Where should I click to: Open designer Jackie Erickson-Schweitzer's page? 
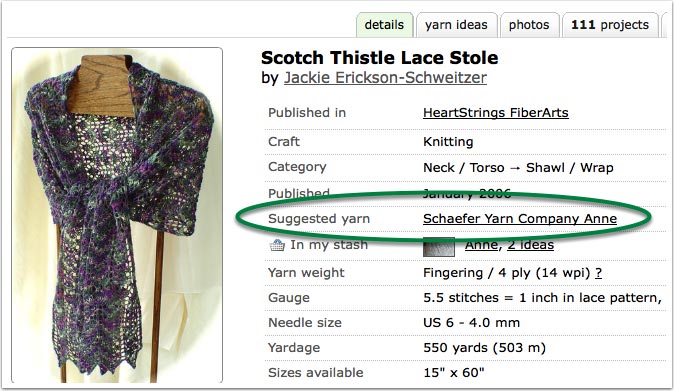click(x=385, y=78)
